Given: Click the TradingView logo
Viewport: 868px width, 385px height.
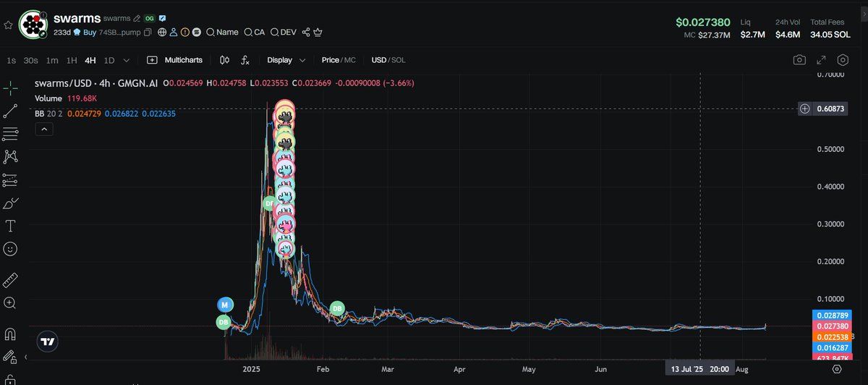Looking at the screenshot, I should (48, 342).
